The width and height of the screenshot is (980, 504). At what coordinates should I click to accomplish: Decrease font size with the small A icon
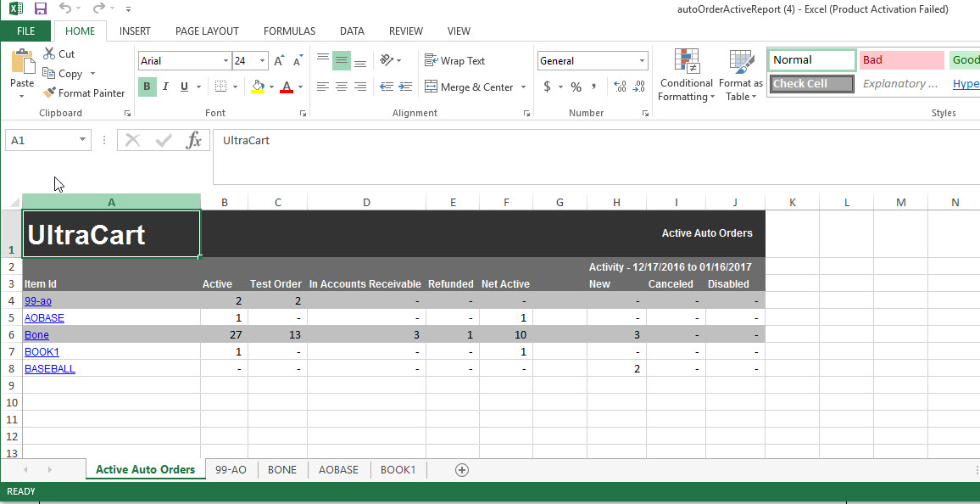(298, 60)
